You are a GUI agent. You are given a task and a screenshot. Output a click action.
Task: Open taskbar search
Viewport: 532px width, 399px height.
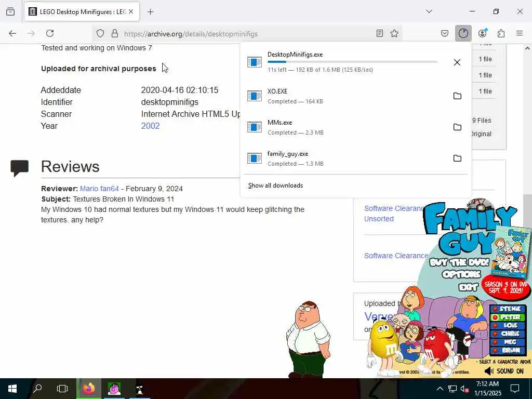[x=37, y=389]
